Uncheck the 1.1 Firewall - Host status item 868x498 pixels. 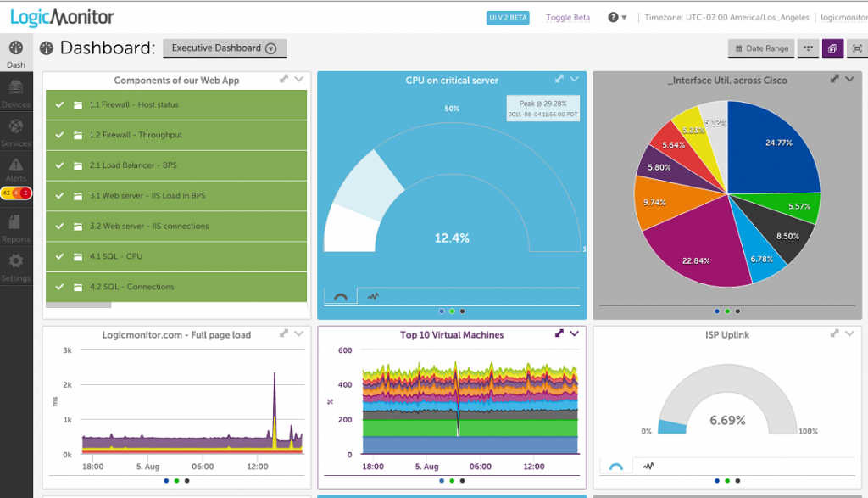pos(59,104)
